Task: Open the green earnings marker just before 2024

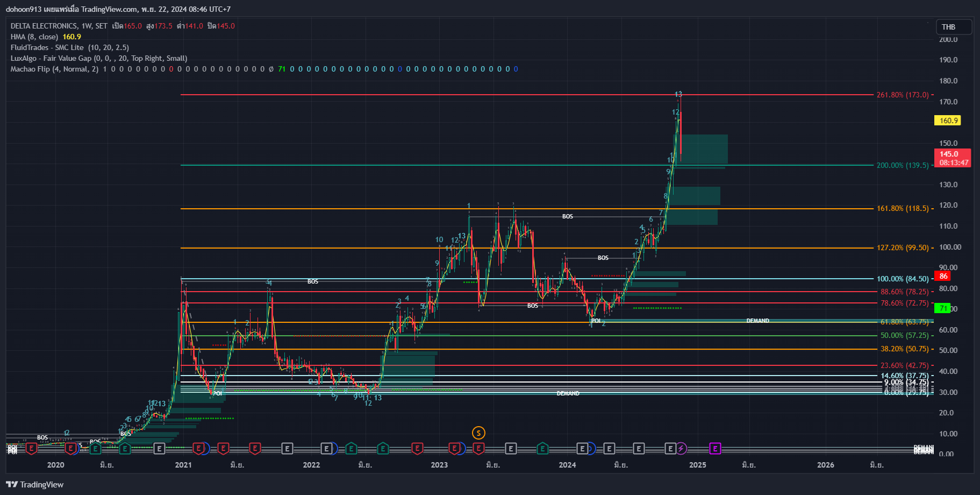Action: 542,448
